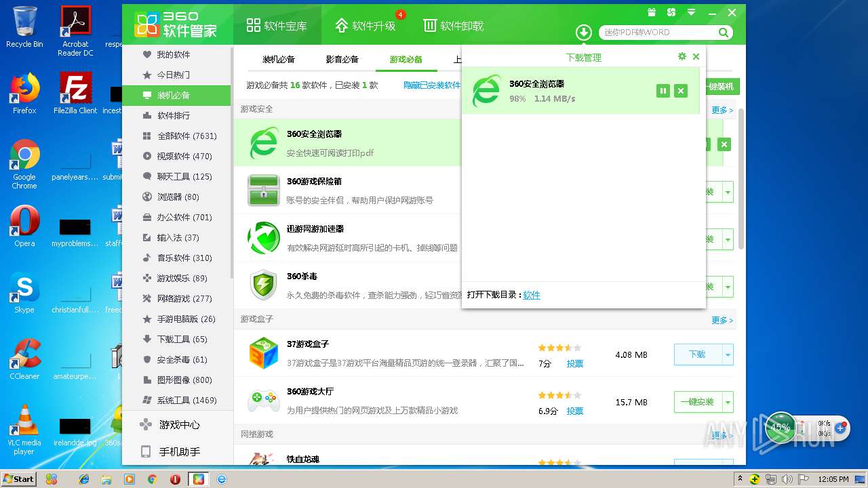Click 一键安装 for 360游戏大厅
The image size is (868, 488).
click(698, 402)
